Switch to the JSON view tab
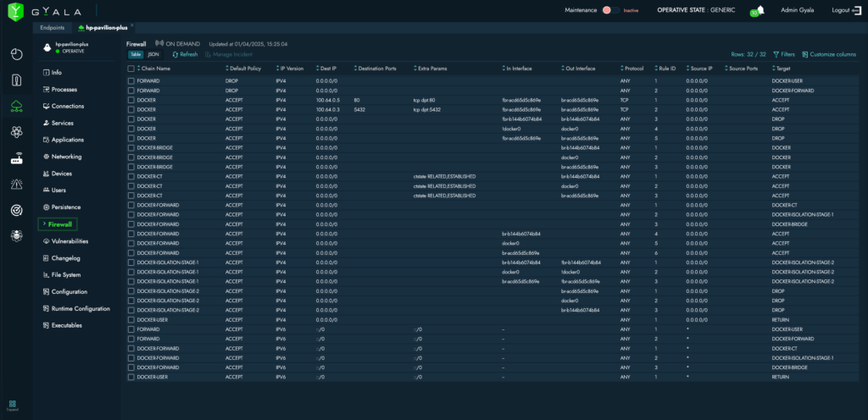The width and height of the screenshot is (868, 420). pyautogui.click(x=153, y=54)
